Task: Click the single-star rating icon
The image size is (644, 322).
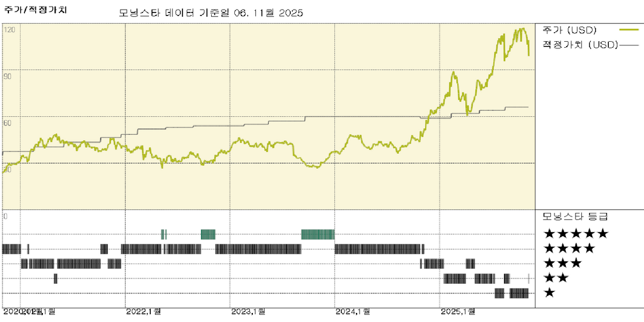Action: (x=549, y=293)
